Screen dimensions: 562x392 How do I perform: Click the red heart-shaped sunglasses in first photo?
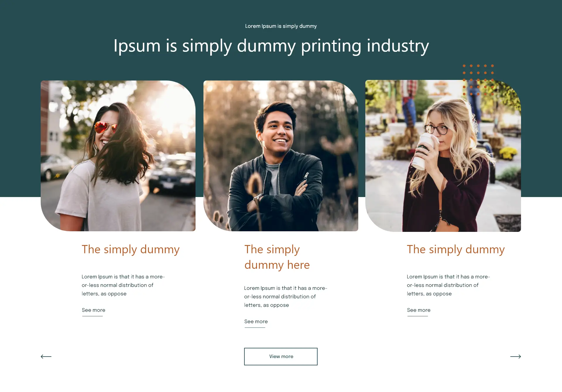pos(105,127)
